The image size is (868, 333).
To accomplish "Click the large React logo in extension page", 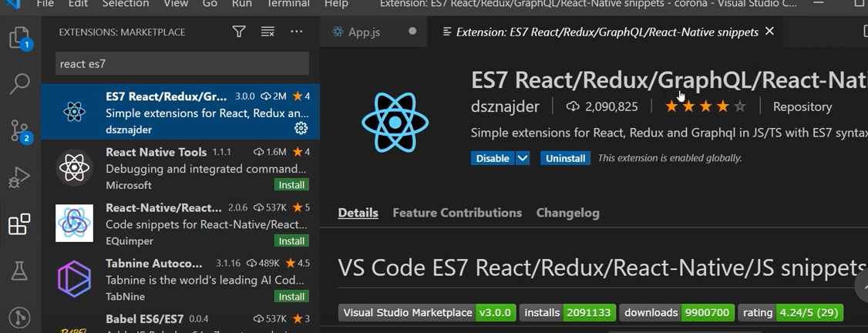I will tap(395, 123).
